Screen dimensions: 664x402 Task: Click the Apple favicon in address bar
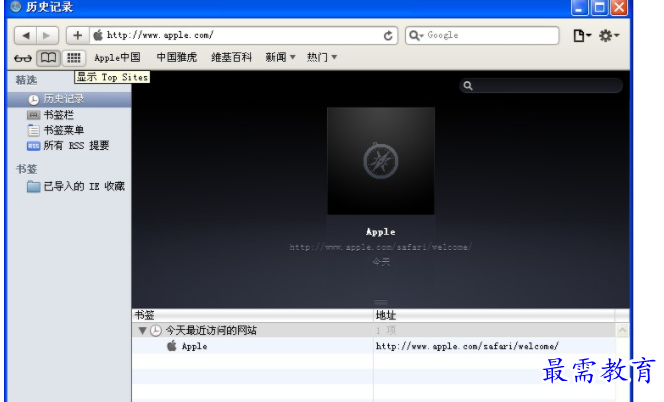click(x=98, y=35)
